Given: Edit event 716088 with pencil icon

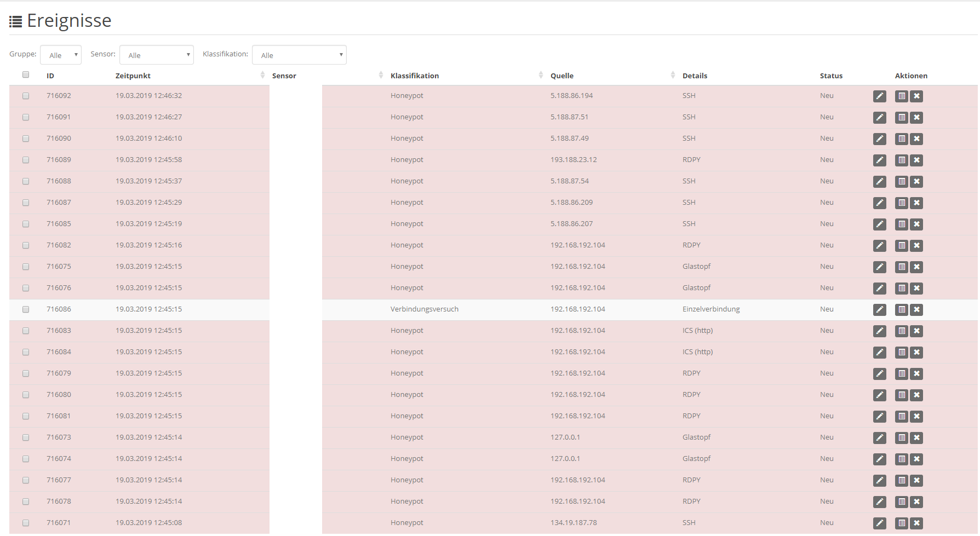Looking at the screenshot, I should [x=879, y=182].
